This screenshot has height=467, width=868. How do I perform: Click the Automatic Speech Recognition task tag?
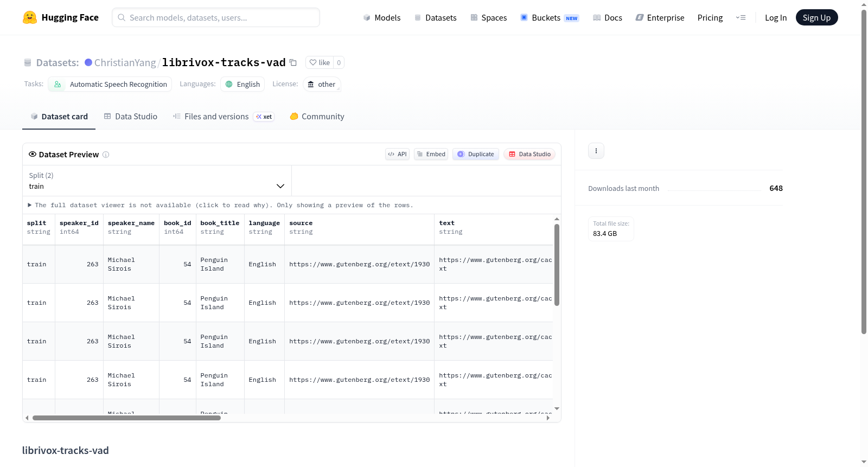[x=110, y=84]
